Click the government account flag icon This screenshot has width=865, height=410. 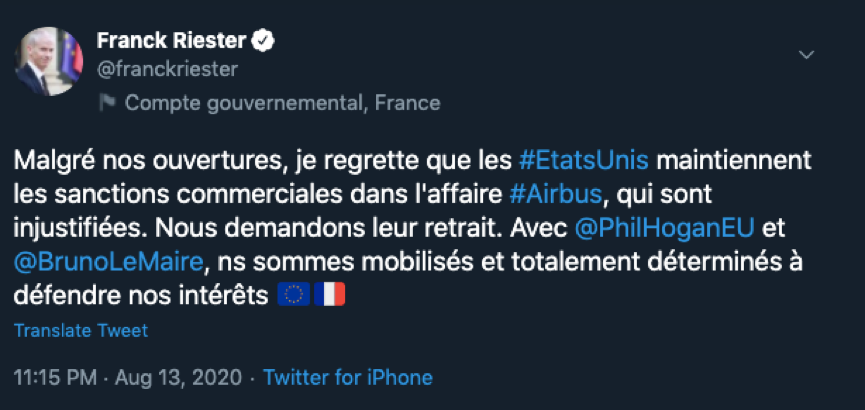[x=106, y=103]
